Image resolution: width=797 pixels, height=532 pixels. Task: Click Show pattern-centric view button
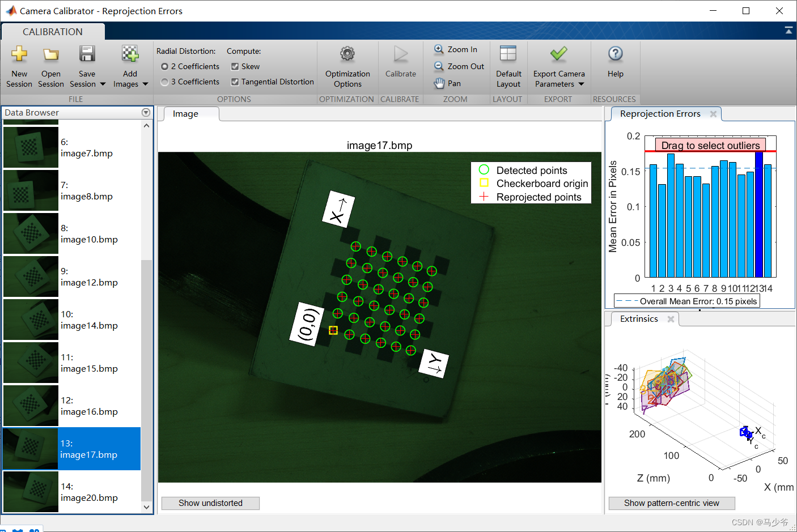[x=671, y=503]
